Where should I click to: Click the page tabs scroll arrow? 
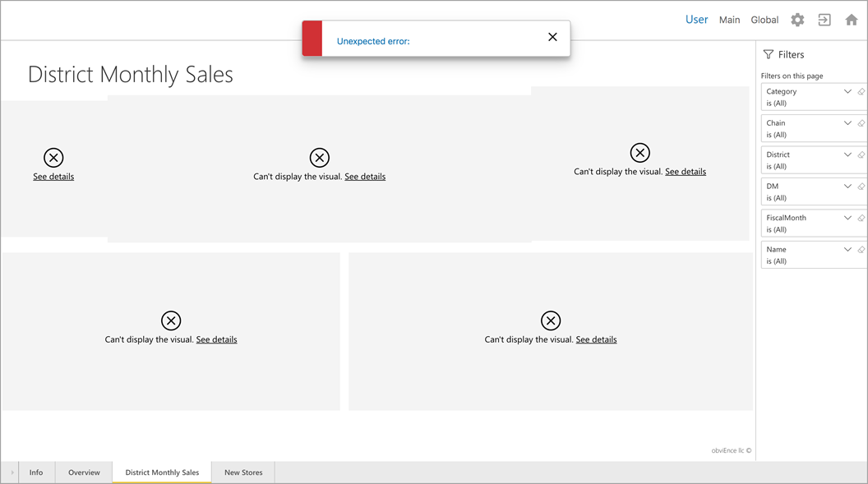pos(12,472)
